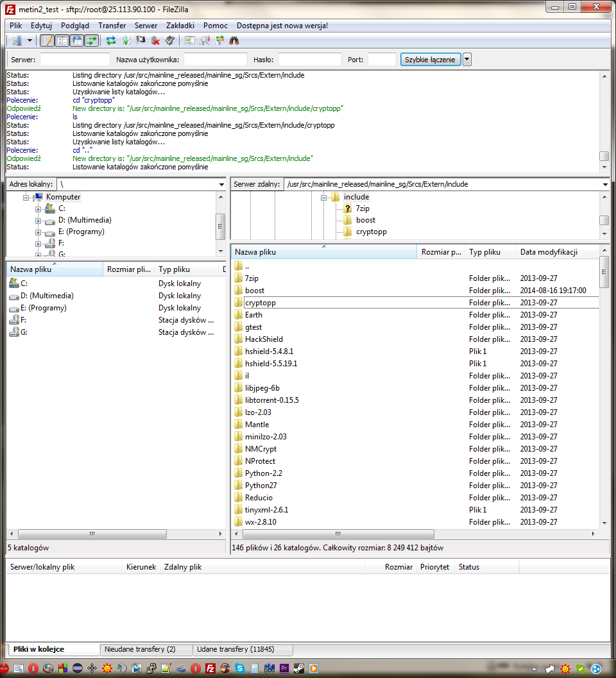Select the Earth folder icon

click(x=239, y=315)
